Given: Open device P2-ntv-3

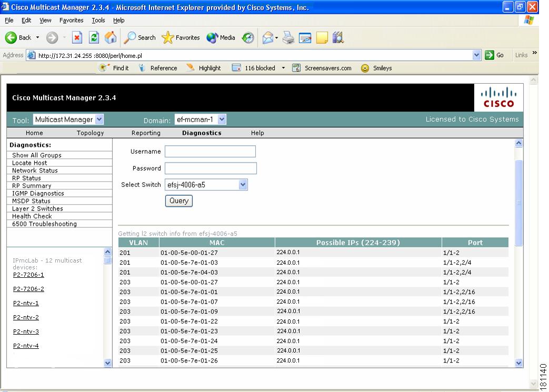Looking at the screenshot, I should tap(26, 331).
